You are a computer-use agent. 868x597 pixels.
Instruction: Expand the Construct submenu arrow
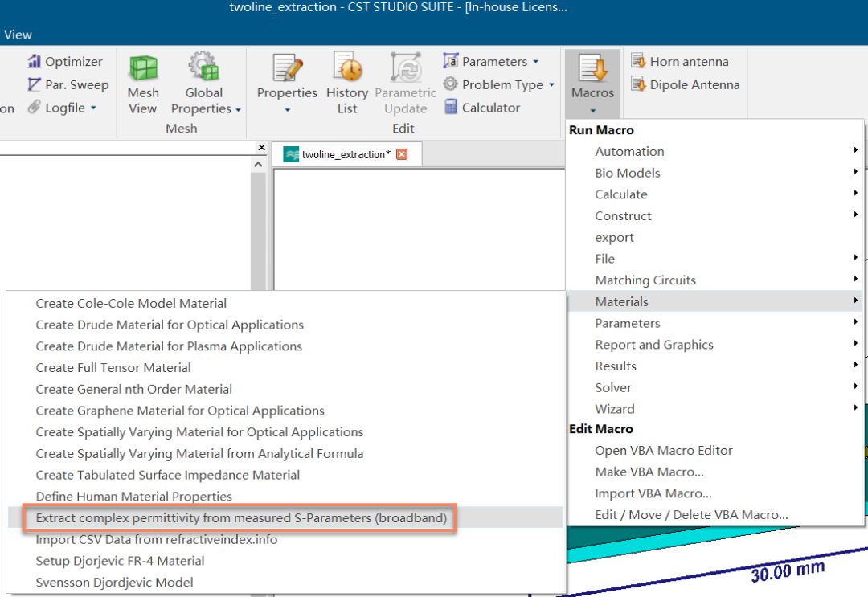(x=855, y=215)
